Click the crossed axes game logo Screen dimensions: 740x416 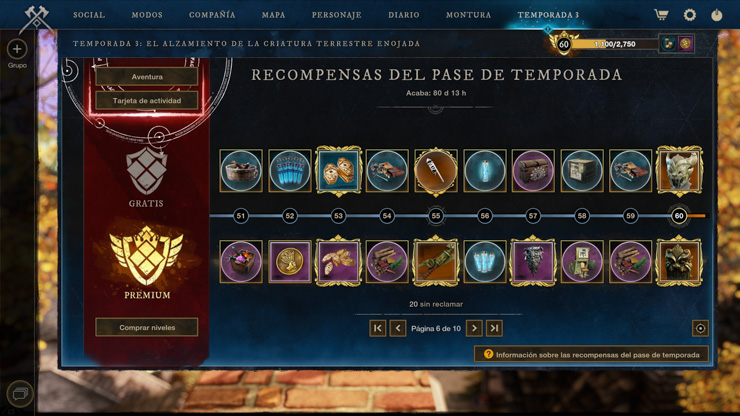(36, 19)
